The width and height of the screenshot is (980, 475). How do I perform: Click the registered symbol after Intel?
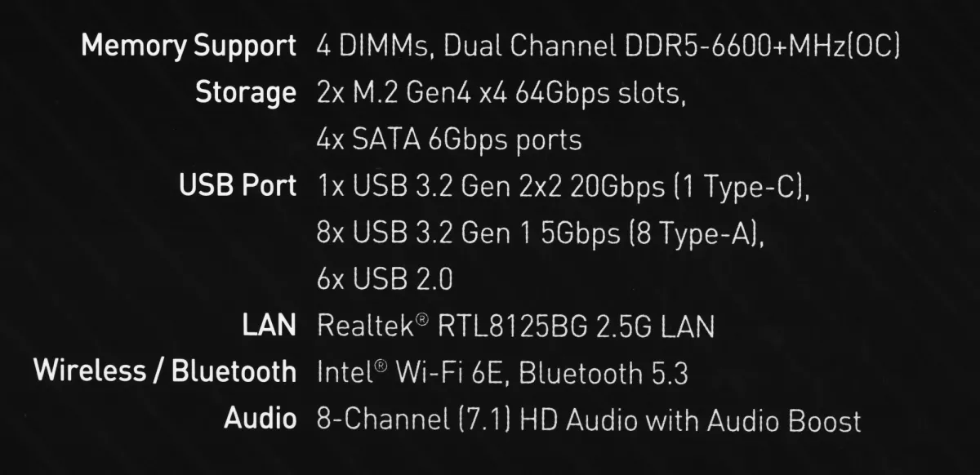(x=381, y=367)
